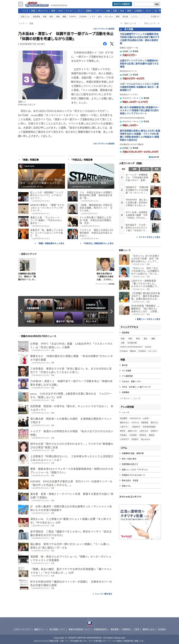Click the キャンペーン実施中! button

click(122, 4)
